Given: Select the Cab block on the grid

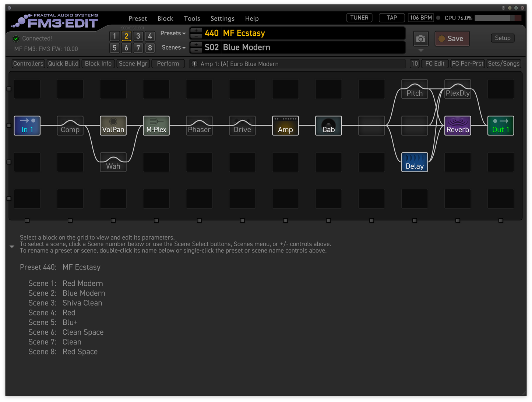Looking at the screenshot, I should click(328, 126).
